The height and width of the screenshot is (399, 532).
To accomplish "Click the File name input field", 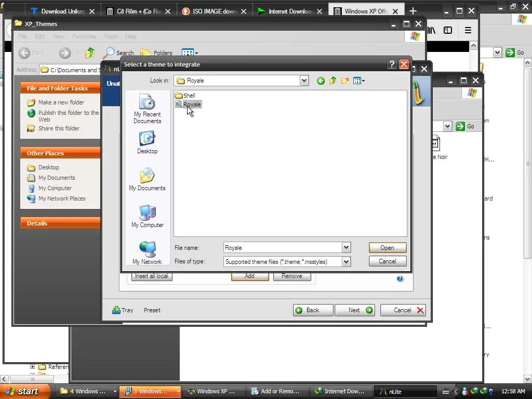I will pos(283,248).
